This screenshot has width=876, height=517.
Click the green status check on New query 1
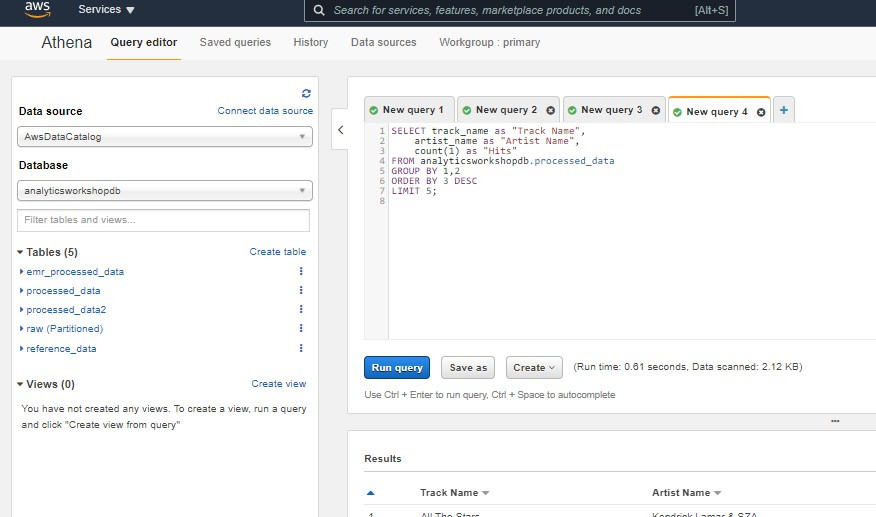(374, 111)
